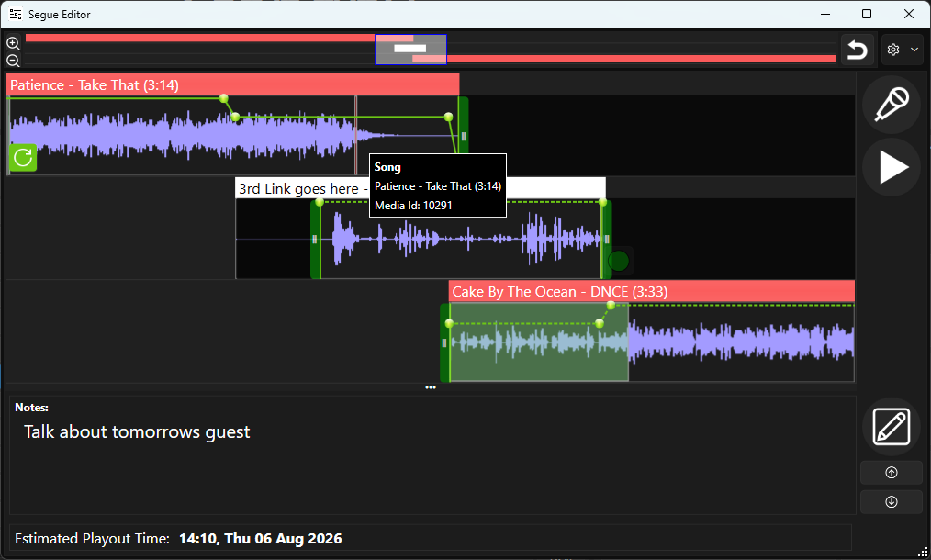This screenshot has width=931, height=560.
Task: Click the Segue Editor app icon in title bar
Action: 16,15
